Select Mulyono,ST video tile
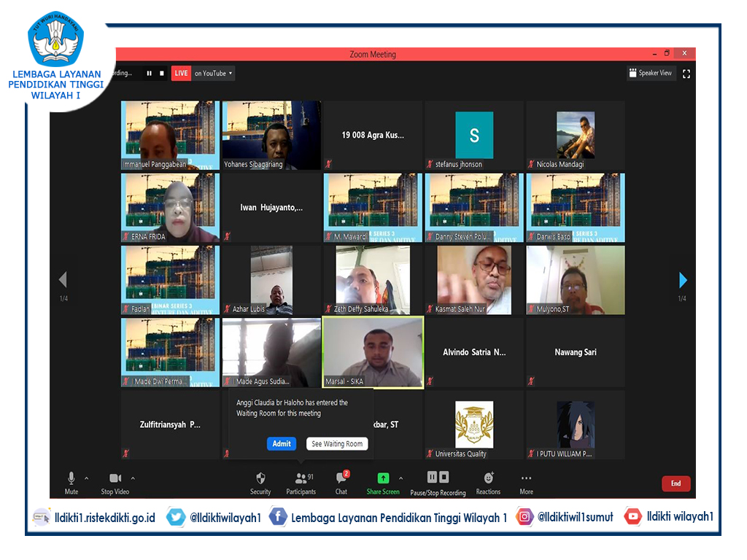Screen dimensions: 747x560 click(x=576, y=280)
